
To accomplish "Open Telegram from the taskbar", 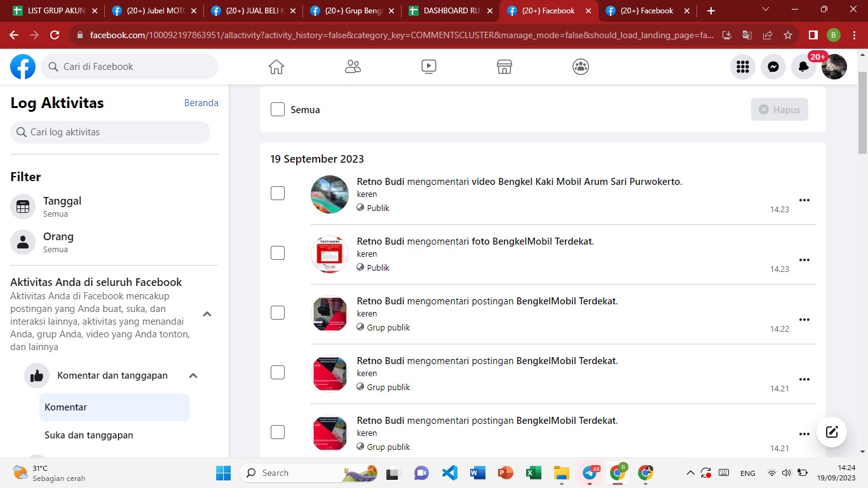I will click(590, 473).
